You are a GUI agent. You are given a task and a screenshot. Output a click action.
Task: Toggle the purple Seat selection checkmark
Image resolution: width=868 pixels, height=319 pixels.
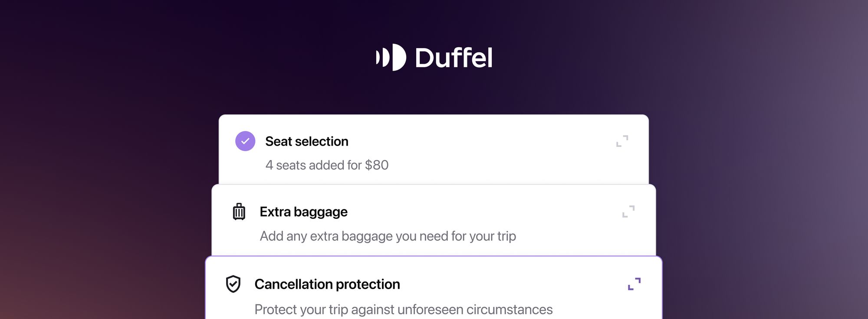coord(245,141)
